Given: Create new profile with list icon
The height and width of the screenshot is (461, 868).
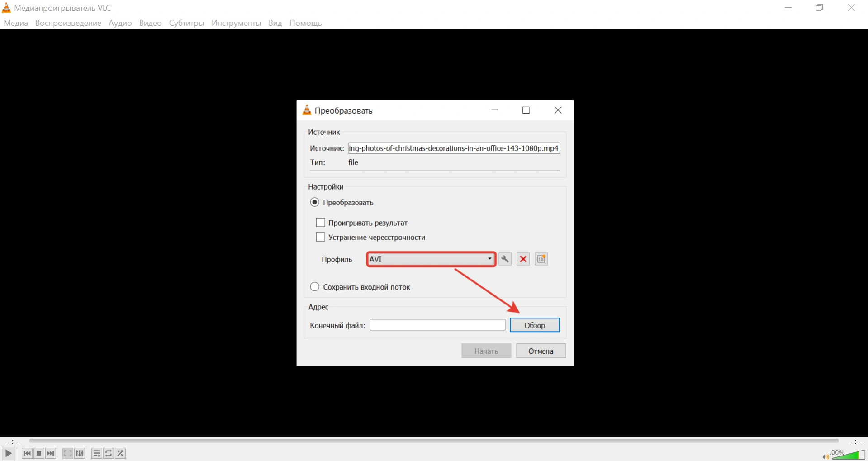Looking at the screenshot, I should click(x=541, y=259).
